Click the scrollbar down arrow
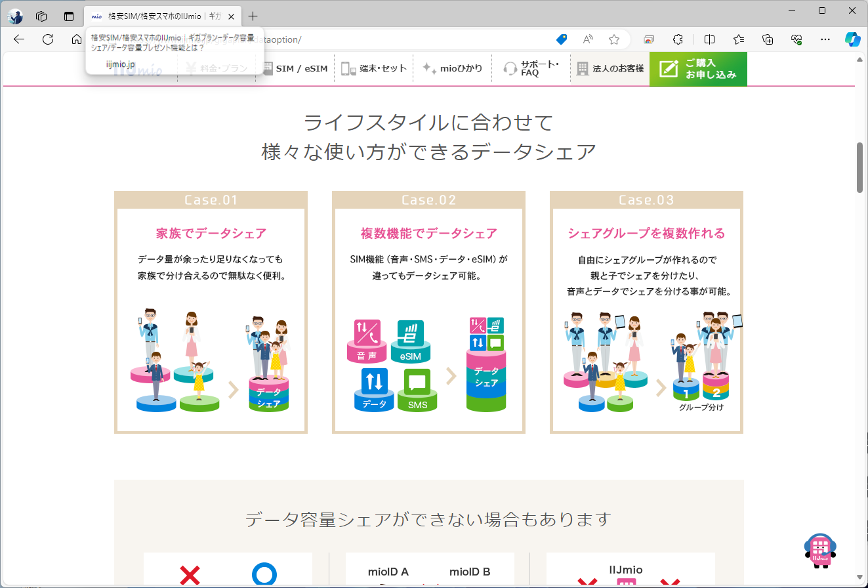The image size is (868, 588). [x=859, y=577]
